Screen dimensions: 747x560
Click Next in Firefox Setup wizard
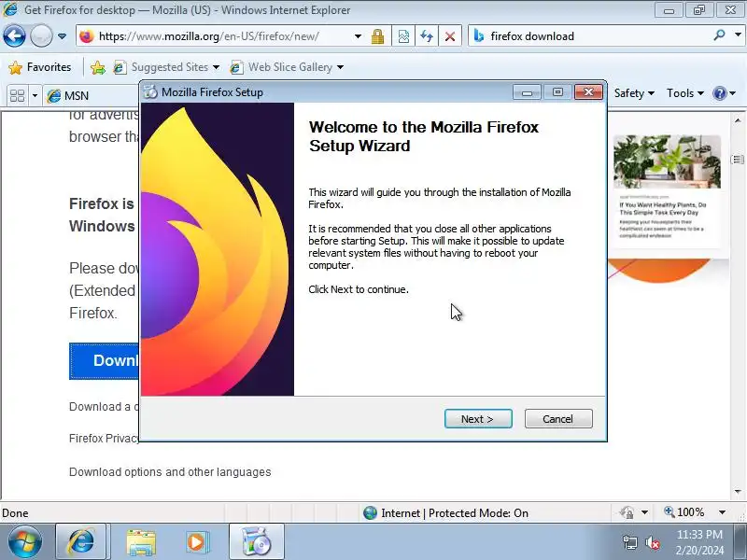click(x=478, y=419)
